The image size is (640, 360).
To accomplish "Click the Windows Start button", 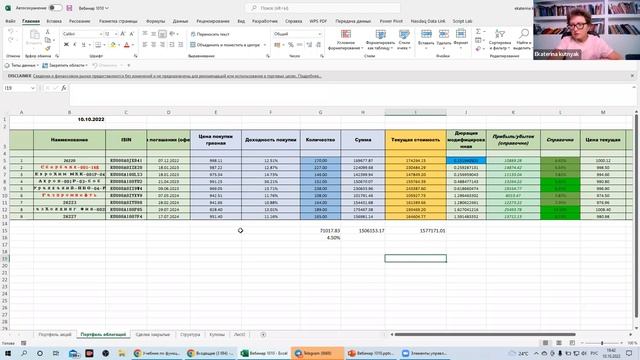I will click(8, 353).
